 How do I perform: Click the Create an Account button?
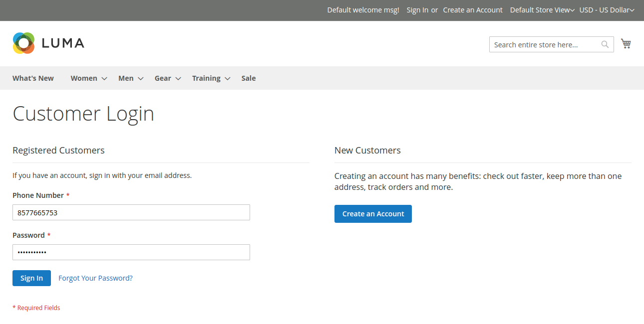pyautogui.click(x=373, y=214)
